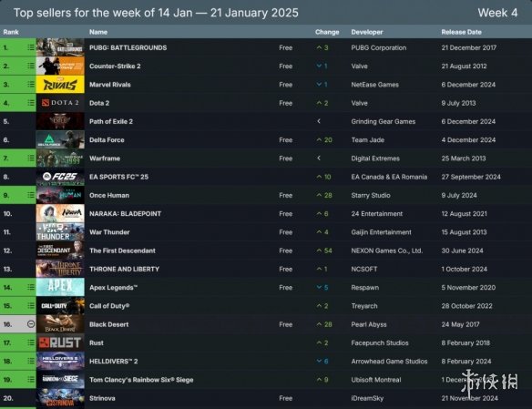Open the Rust logo thumbnail
The height and width of the screenshot is (409, 532).
pyautogui.click(x=60, y=343)
